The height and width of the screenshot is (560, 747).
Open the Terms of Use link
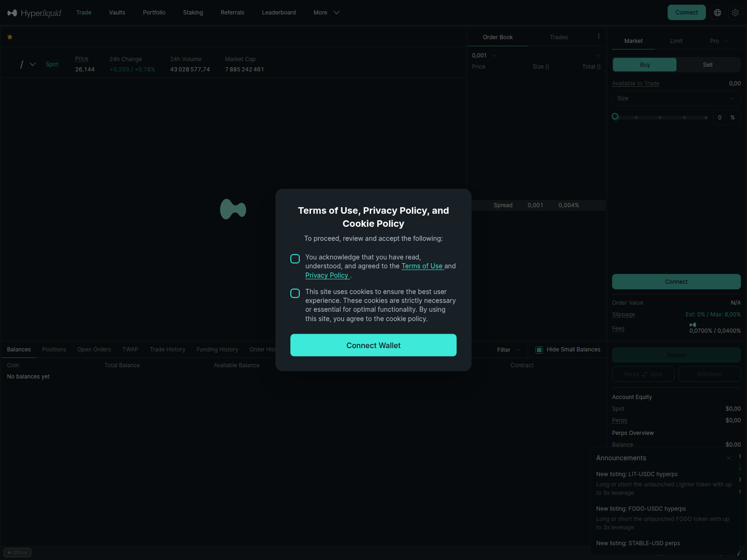pyautogui.click(x=422, y=266)
